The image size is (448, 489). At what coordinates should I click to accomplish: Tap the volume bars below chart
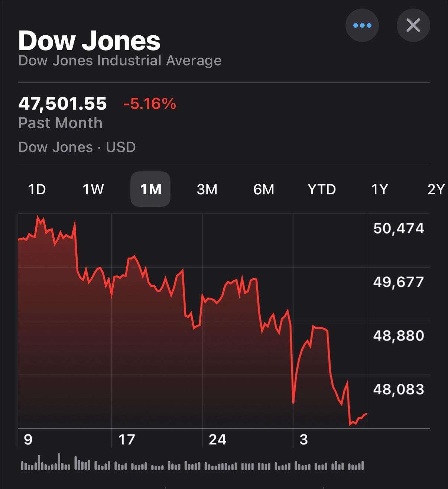192,464
